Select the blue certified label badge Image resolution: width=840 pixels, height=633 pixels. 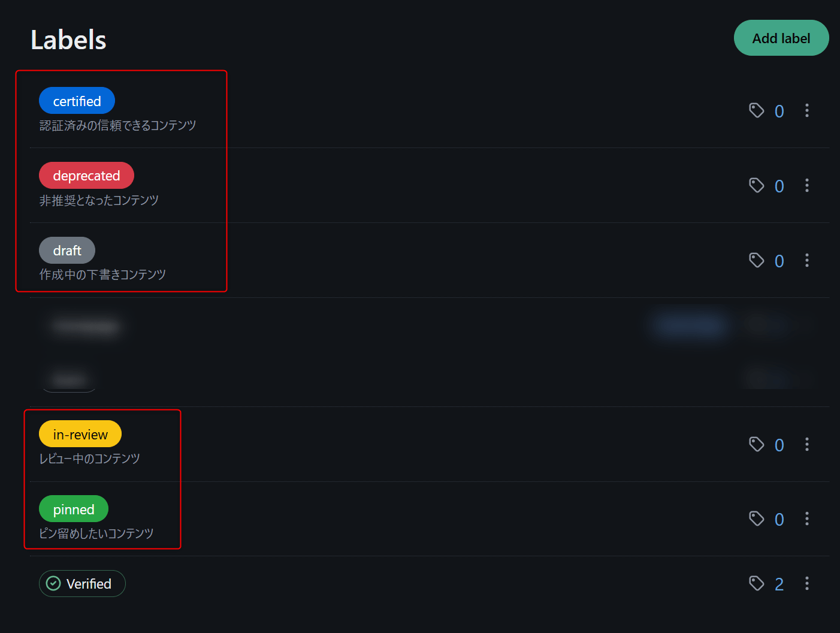[x=77, y=101]
